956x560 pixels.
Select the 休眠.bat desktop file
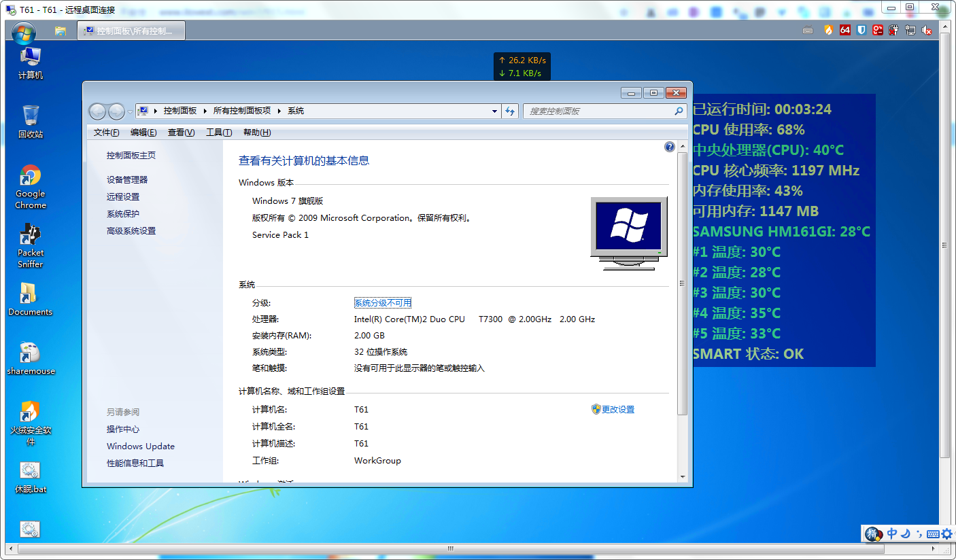coord(31,477)
